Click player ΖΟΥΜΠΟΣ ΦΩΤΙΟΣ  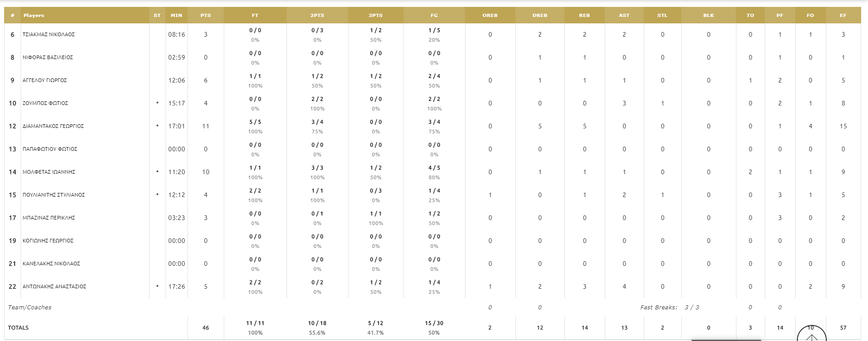pyautogui.click(x=45, y=104)
